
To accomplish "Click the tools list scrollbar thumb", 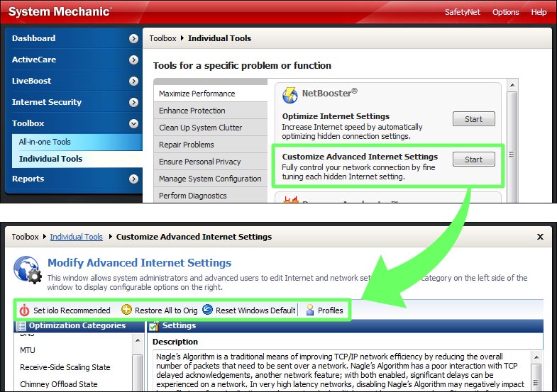I will click(512, 147).
